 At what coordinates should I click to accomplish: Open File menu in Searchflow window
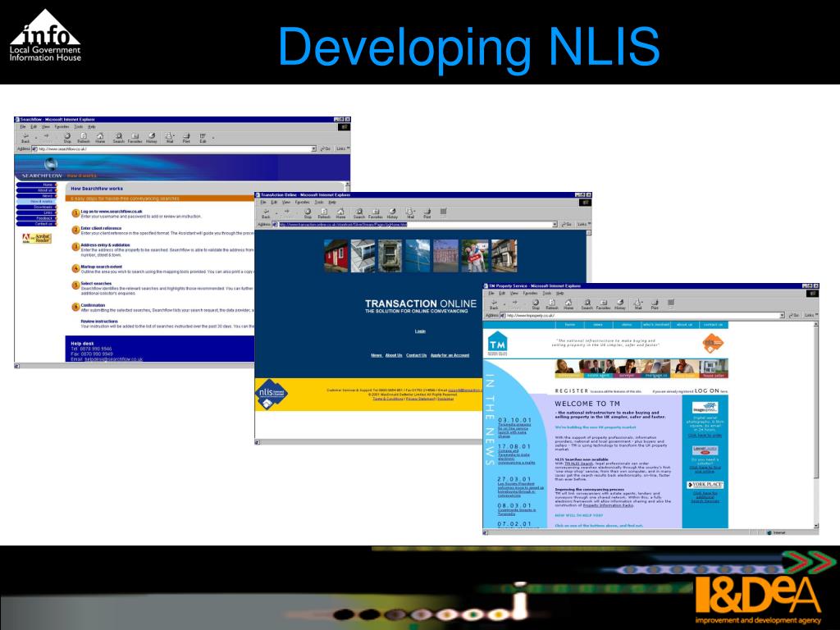(22, 126)
